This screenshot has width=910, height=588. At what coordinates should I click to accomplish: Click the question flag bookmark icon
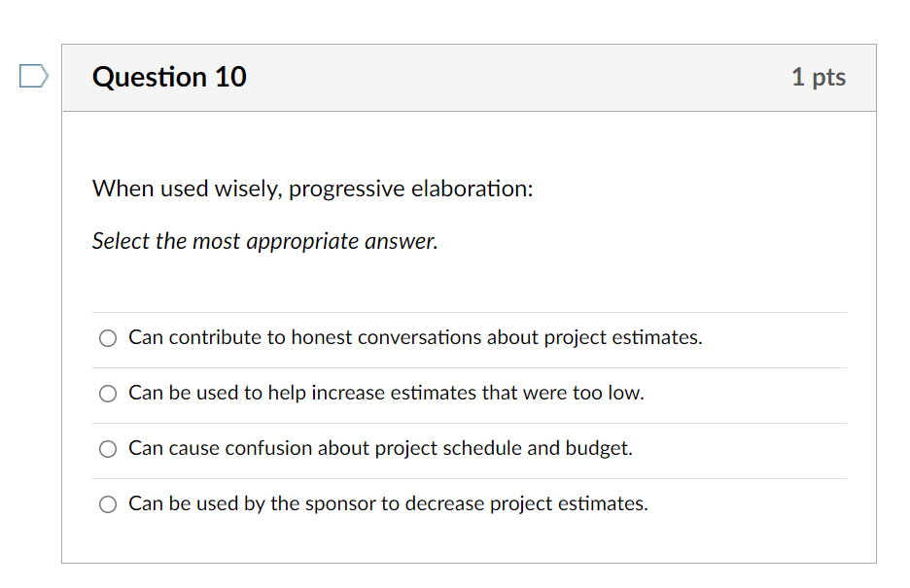[x=32, y=73]
